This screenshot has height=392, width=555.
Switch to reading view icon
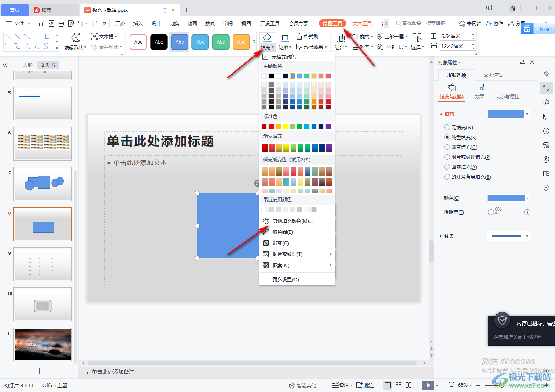tap(409, 385)
